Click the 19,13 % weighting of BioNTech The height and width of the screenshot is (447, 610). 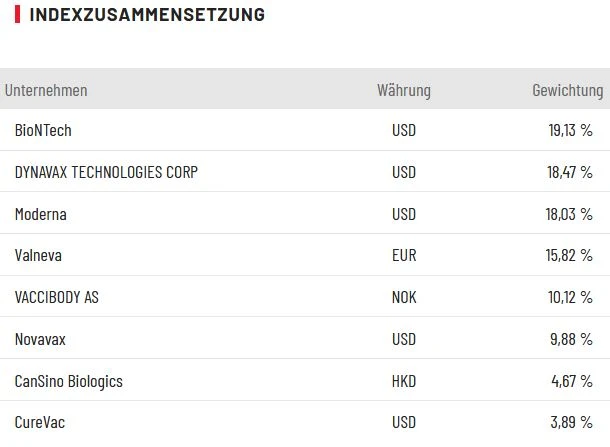coord(569,130)
